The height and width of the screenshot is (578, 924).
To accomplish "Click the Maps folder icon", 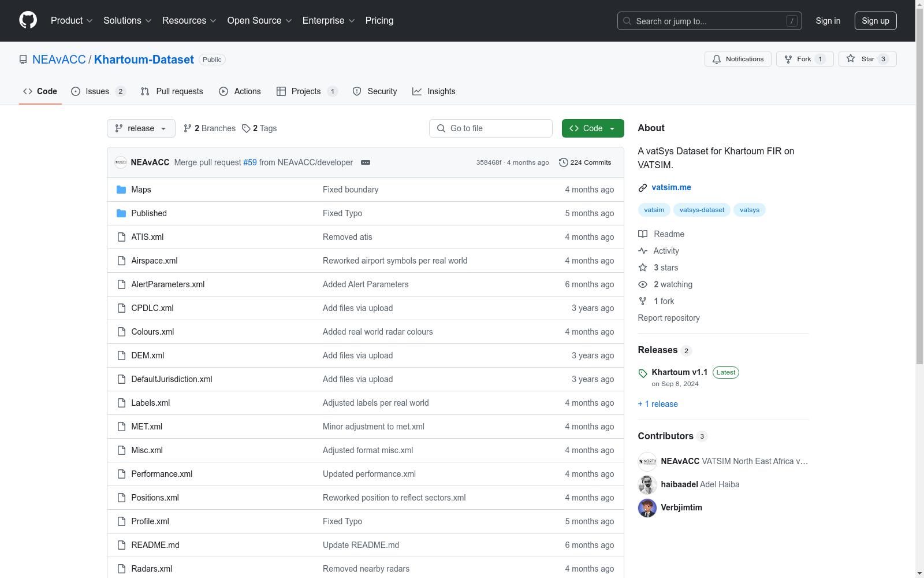I will [x=121, y=190].
